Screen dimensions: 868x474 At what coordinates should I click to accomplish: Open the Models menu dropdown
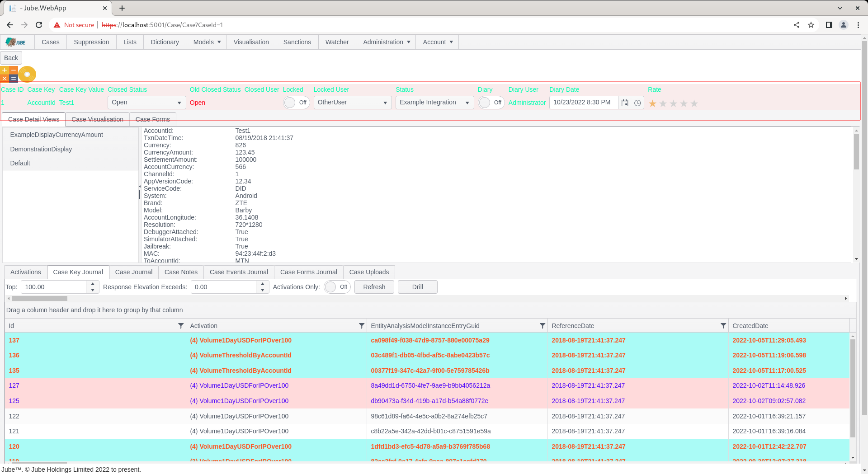pyautogui.click(x=207, y=42)
